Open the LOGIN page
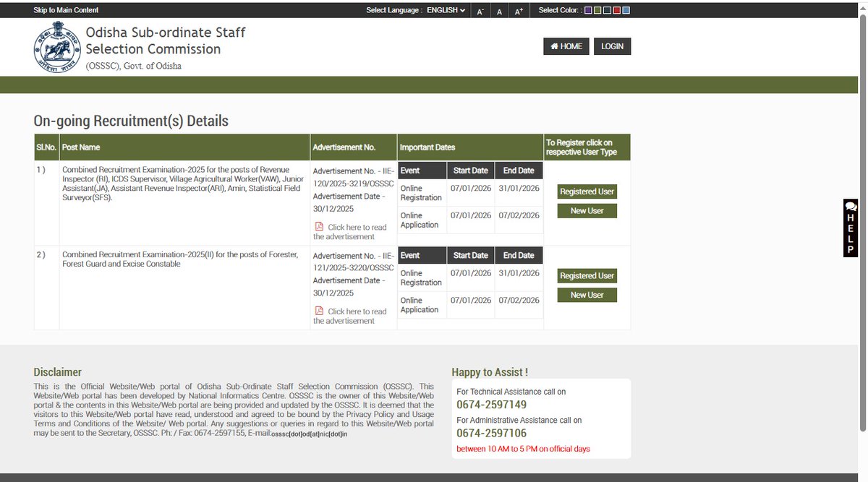Screen dimensions: 868x482 point(612,46)
